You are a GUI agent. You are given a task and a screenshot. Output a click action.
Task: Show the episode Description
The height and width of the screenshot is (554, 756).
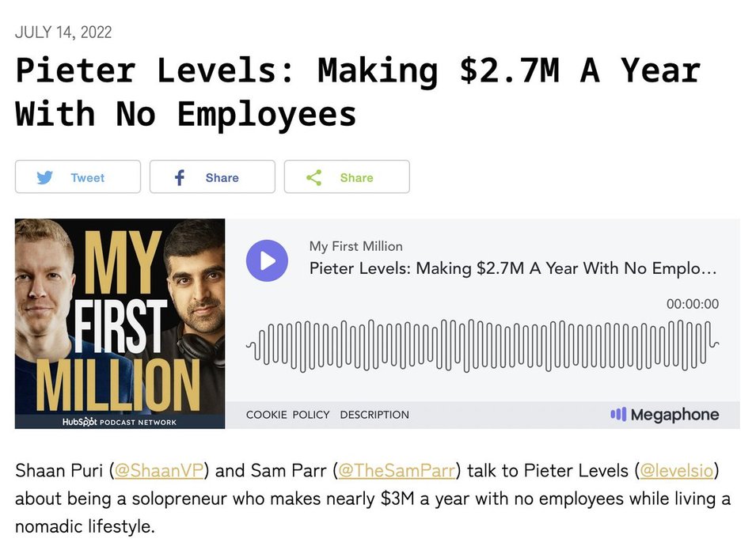point(374,415)
